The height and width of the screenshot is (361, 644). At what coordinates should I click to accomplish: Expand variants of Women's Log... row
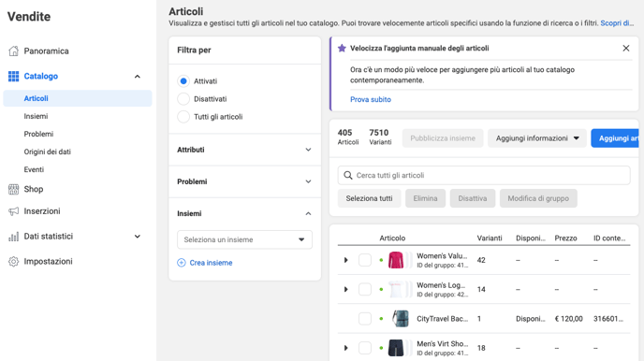coord(345,289)
